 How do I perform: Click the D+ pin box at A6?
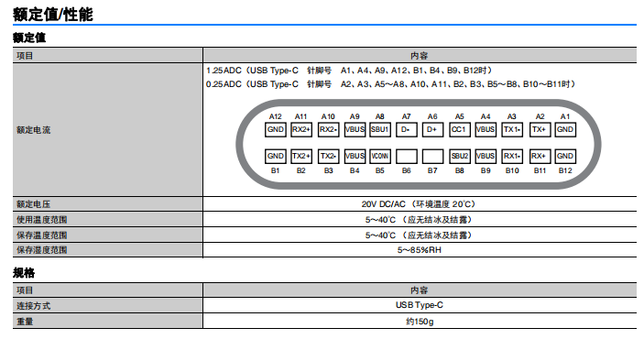point(432,129)
